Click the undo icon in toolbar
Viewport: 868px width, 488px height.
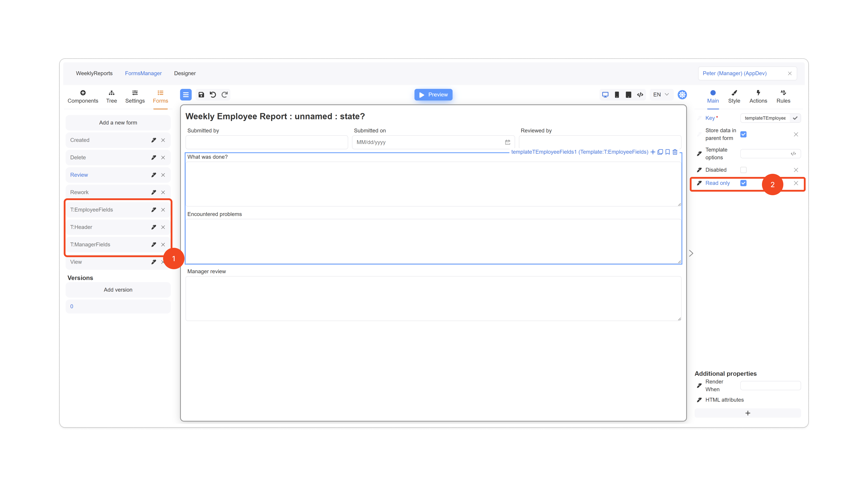click(213, 95)
